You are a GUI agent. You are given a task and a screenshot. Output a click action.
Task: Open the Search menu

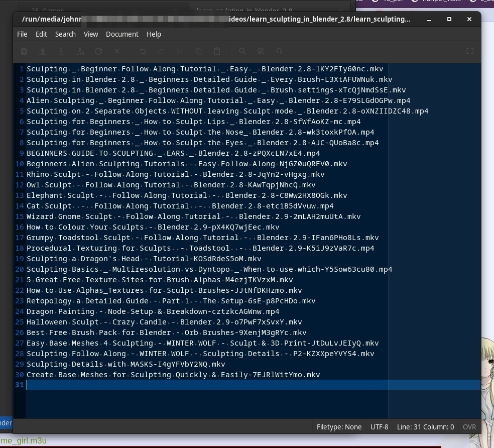[65, 34]
